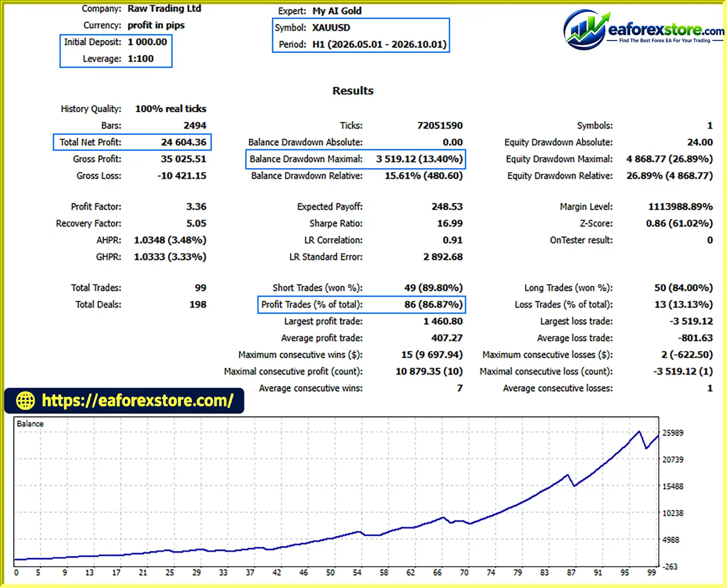Click the Total Trades value 99
727x588 pixels.
click(x=200, y=288)
